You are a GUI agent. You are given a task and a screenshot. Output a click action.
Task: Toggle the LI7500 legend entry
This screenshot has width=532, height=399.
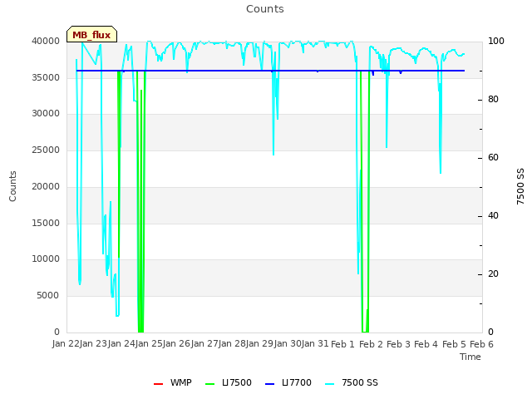click(x=229, y=382)
